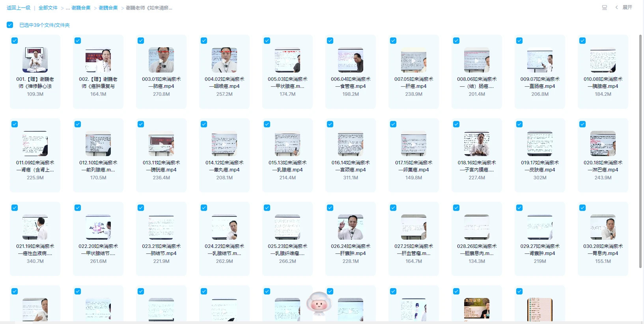This screenshot has width=644, height=324.
Task: Open video icon for 018.16 file
Action: 476,143
